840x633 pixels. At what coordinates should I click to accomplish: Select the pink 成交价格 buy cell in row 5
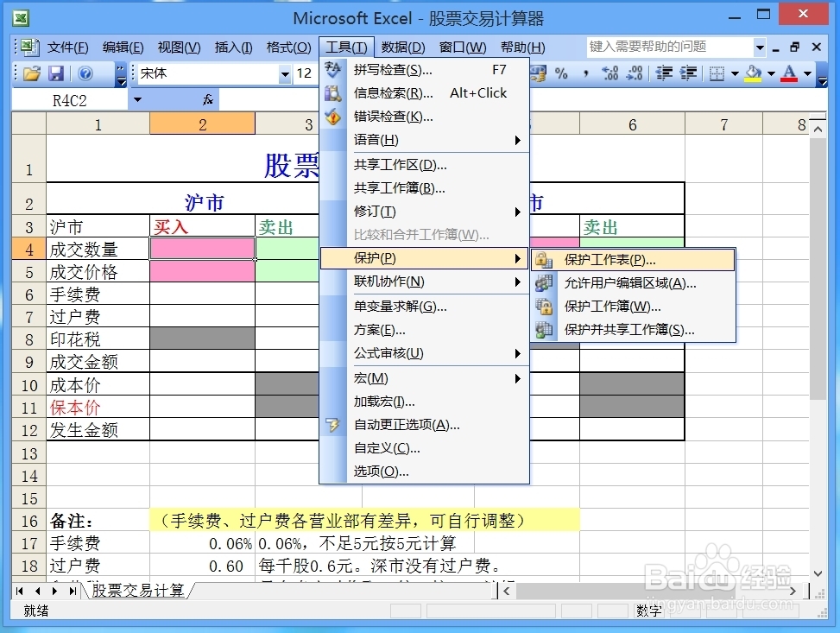[203, 271]
